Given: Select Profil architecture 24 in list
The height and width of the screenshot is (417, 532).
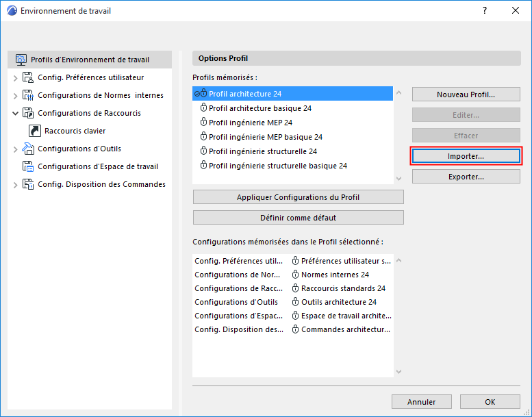Looking at the screenshot, I should click(292, 93).
